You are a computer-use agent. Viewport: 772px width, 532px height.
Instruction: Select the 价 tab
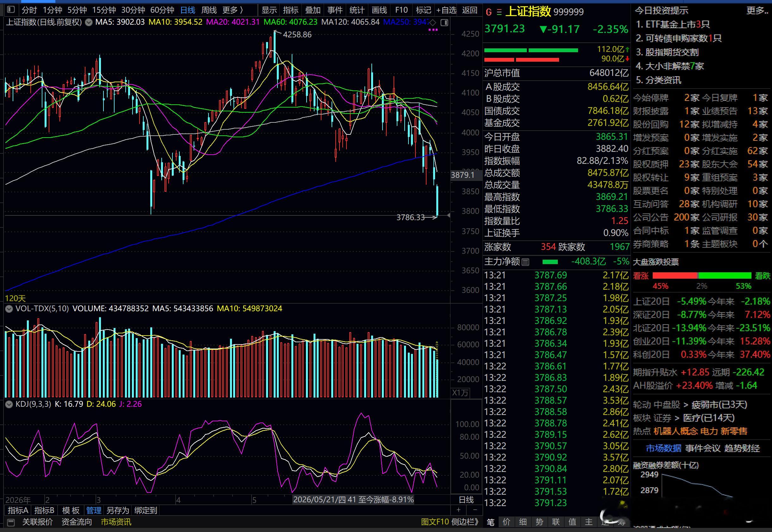pos(506,522)
